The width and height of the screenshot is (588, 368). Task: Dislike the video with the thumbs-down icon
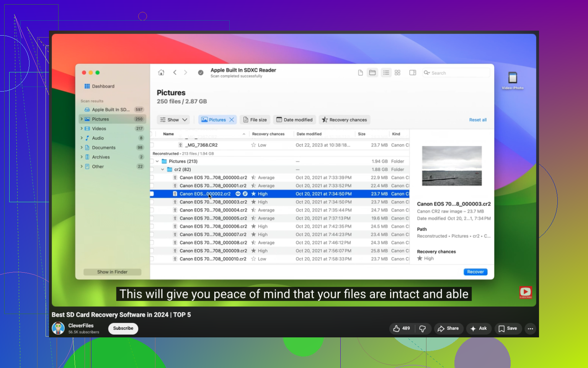pos(423,329)
